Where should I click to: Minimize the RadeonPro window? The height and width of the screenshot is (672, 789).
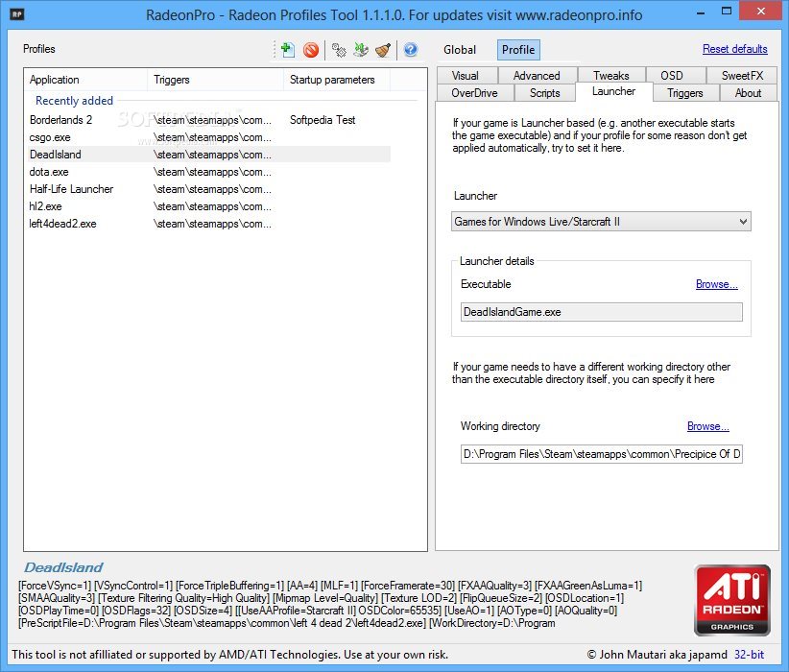(x=701, y=12)
